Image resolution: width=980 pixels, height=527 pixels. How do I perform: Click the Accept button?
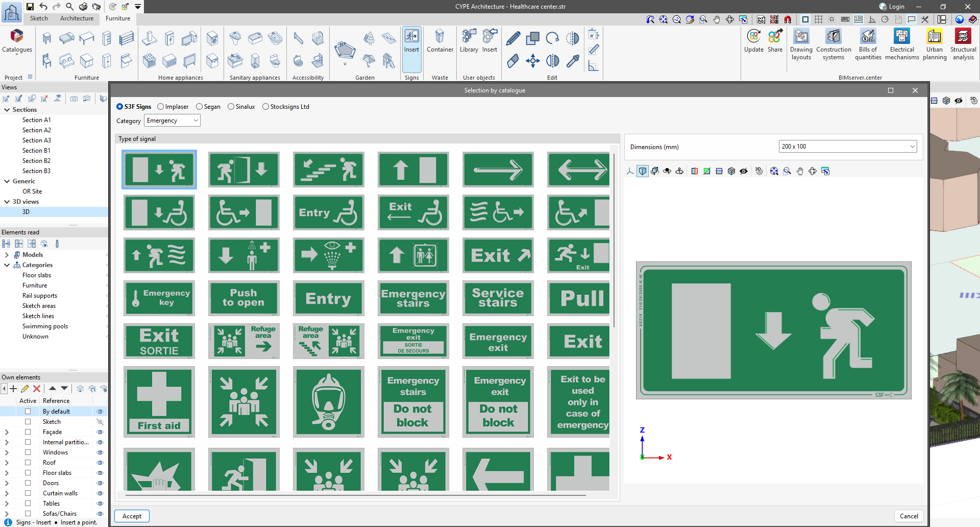132,516
